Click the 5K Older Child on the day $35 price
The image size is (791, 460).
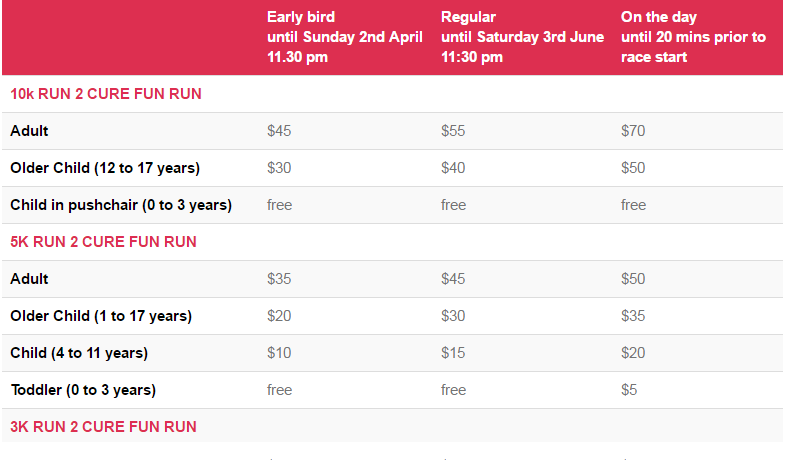click(633, 316)
